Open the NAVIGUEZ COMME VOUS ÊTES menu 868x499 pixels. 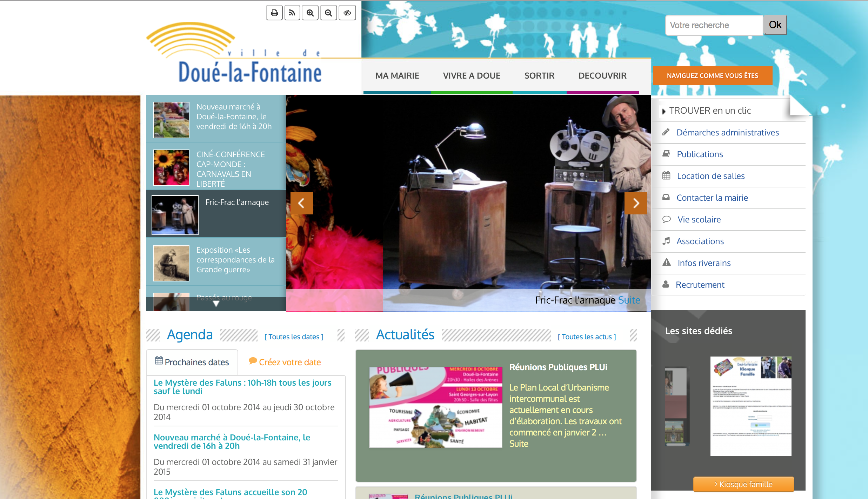[x=712, y=75]
